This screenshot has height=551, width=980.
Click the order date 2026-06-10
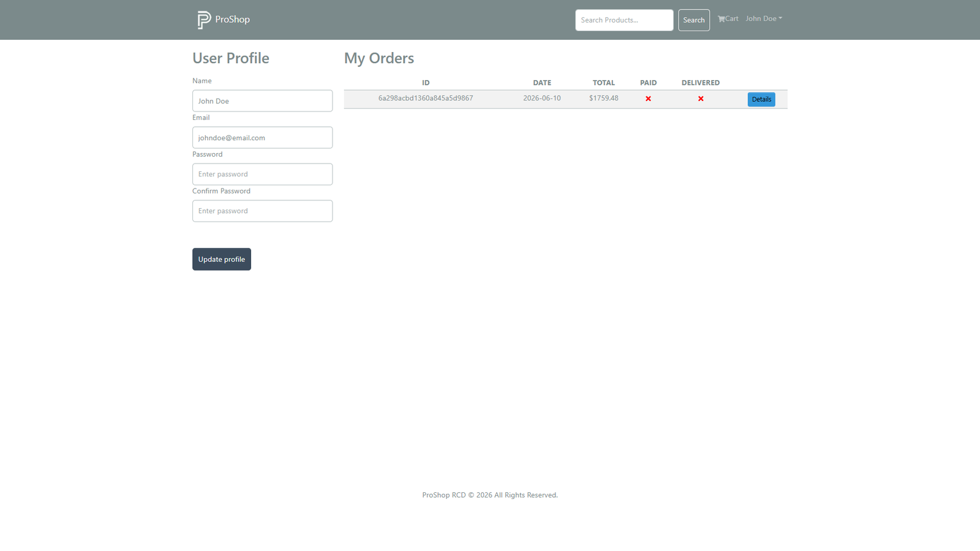[542, 98]
